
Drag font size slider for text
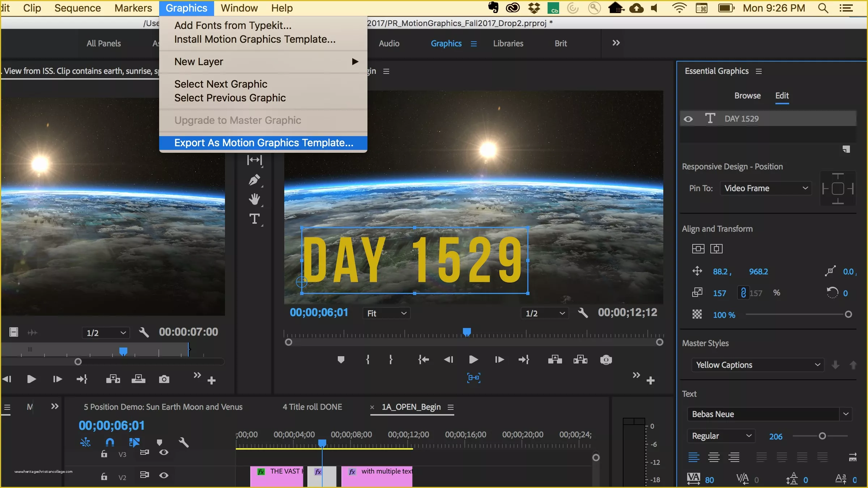click(823, 436)
